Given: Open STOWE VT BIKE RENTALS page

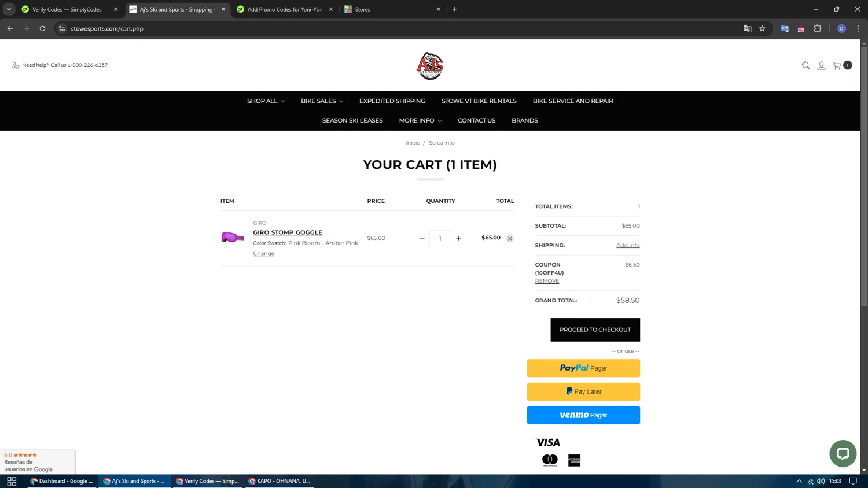Looking at the screenshot, I should 479,101.
